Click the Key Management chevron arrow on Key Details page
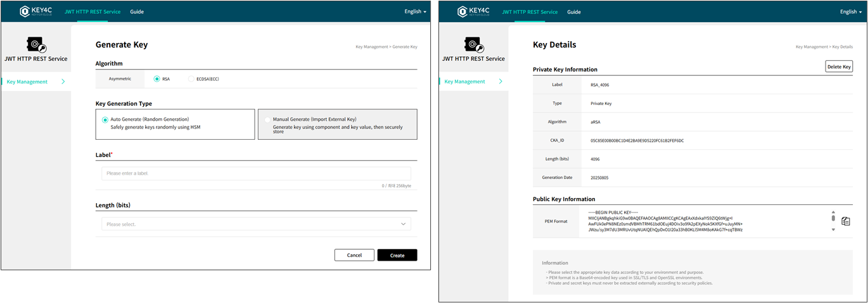The height and width of the screenshot is (303, 868). click(501, 82)
